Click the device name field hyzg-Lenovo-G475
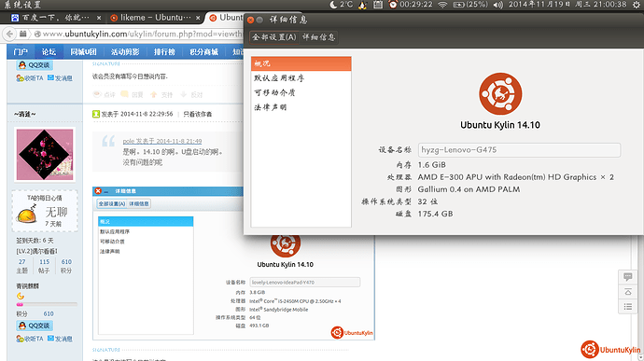644x361 pixels. tap(519, 150)
